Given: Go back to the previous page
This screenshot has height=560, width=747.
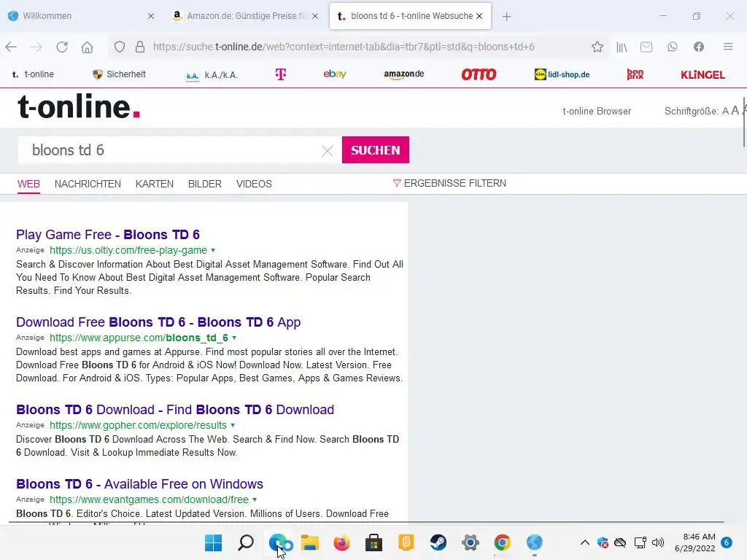Looking at the screenshot, I should click(11, 47).
